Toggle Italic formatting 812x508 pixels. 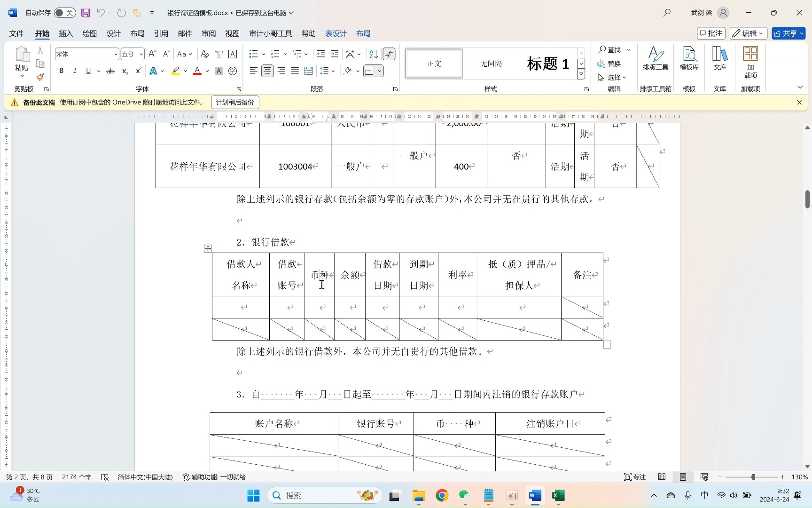click(x=75, y=71)
